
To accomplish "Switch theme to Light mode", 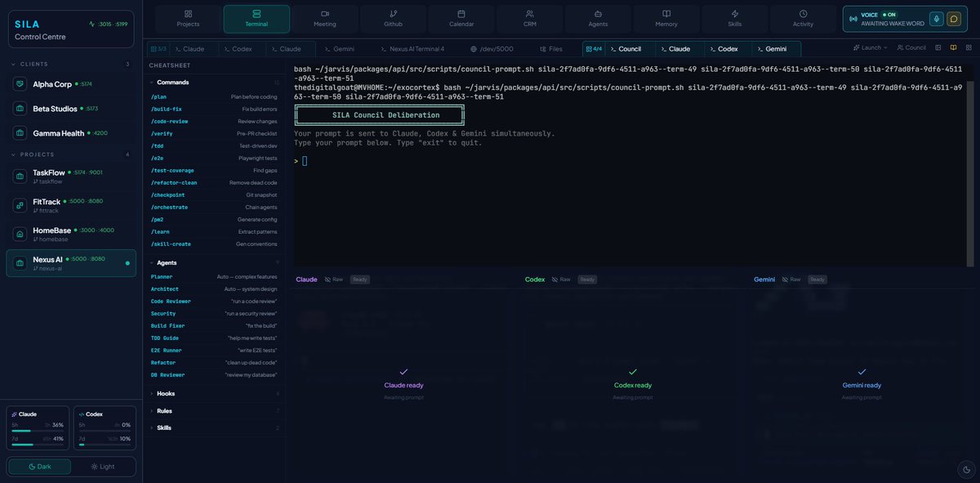I will [x=103, y=466].
